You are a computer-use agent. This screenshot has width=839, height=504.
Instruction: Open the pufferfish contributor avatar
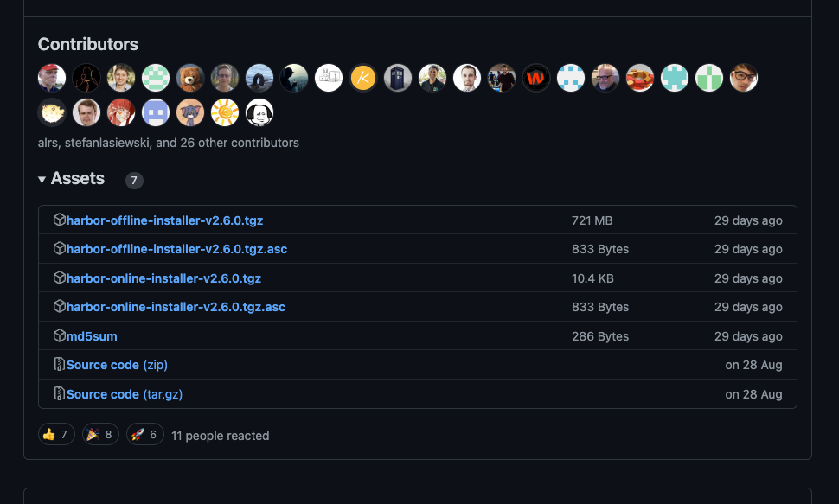click(x=52, y=112)
